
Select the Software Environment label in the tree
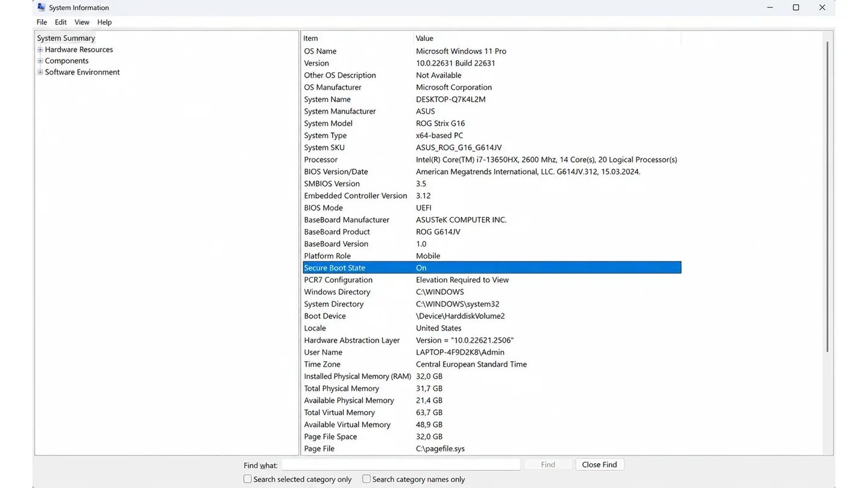pos(83,72)
